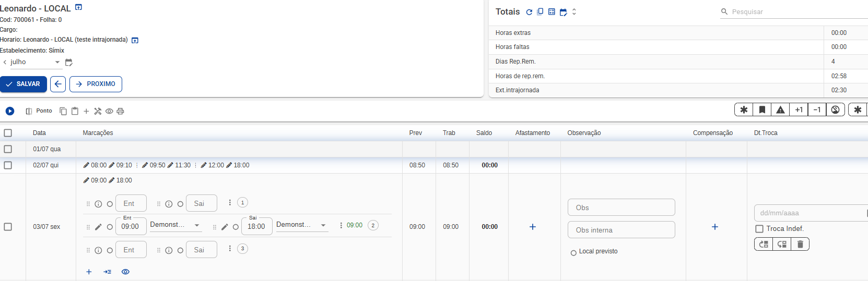Open calendar edit icon in Totais header
Image resolution: width=868 pixels, height=281 pixels.
[563, 12]
